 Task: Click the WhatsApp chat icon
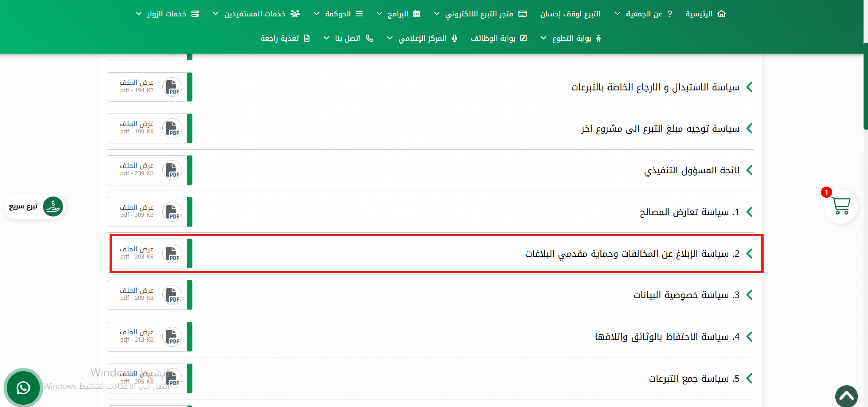pos(23,388)
